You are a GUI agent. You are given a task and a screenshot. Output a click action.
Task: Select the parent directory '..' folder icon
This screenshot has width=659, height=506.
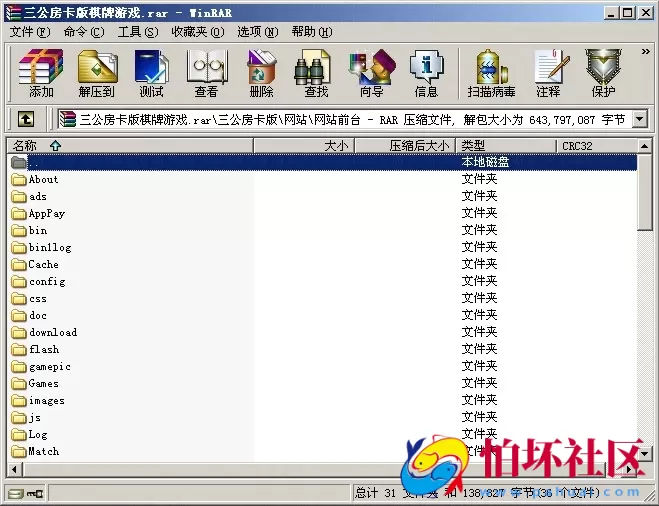(19, 162)
